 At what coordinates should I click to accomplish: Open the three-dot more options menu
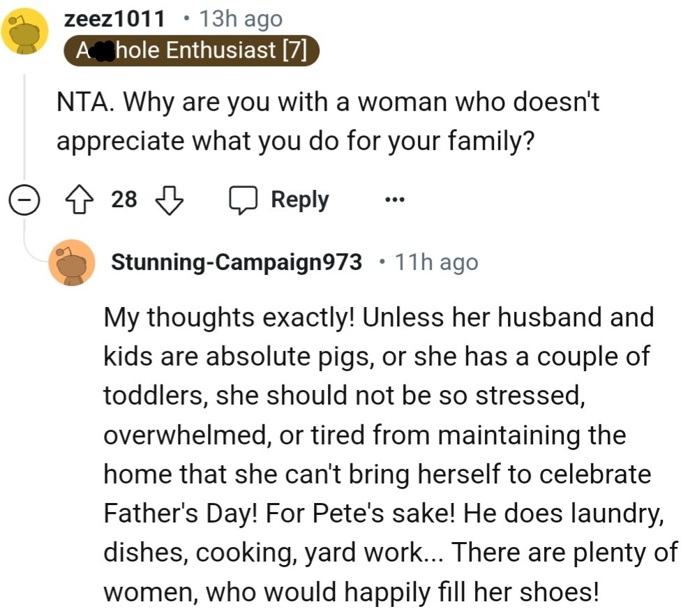pos(394,201)
